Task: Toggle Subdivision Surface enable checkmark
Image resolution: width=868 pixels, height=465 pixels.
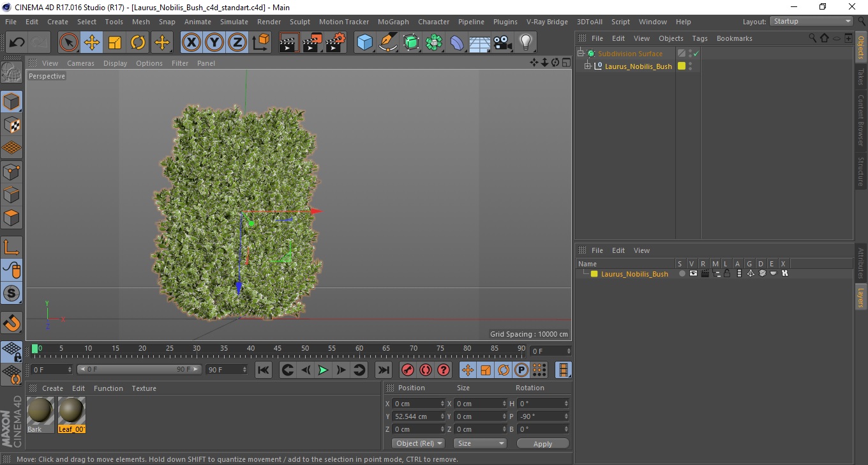Action: [696, 54]
